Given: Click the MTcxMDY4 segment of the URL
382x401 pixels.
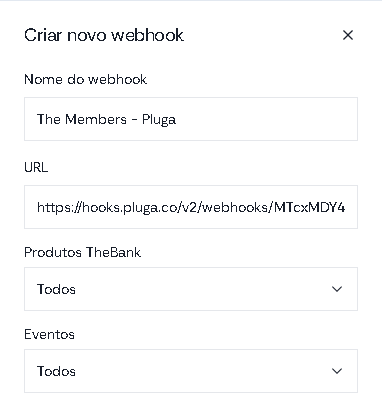Looking at the screenshot, I should coord(309,207).
